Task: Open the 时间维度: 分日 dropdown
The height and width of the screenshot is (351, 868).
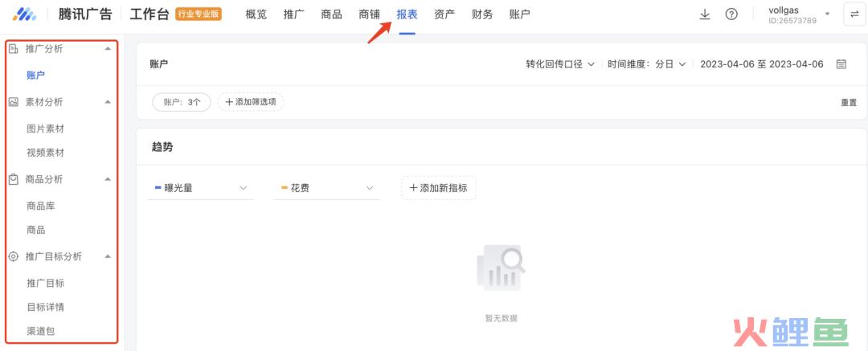Action: click(x=647, y=64)
